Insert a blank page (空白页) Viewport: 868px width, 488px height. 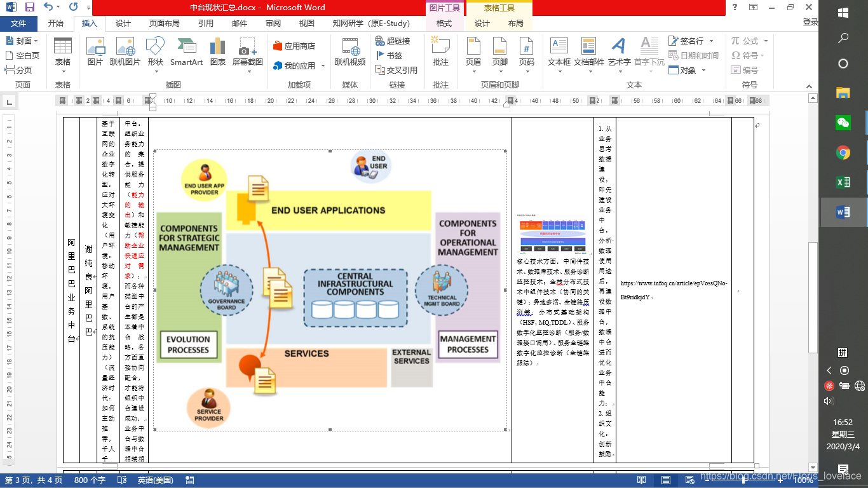(22, 55)
